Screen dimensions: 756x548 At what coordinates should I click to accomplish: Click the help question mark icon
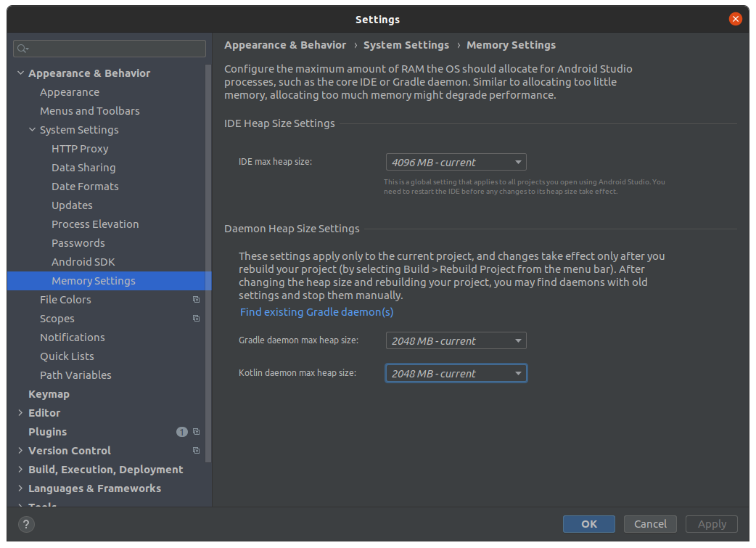[26, 524]
